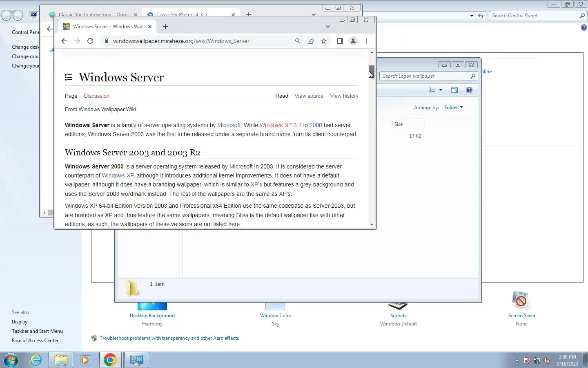
Task: Reload the Windows Server wiki page
Action: (x=90, y=41)
